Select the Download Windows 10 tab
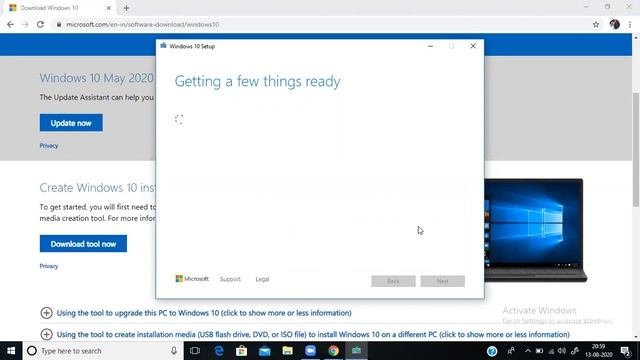This screenshot has height=360, width=640. point(60,8)
